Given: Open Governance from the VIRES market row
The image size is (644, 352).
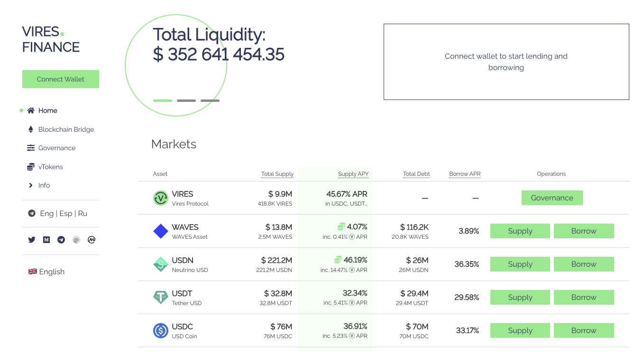Looking at the screenshot, I should [x=552, y=198].
